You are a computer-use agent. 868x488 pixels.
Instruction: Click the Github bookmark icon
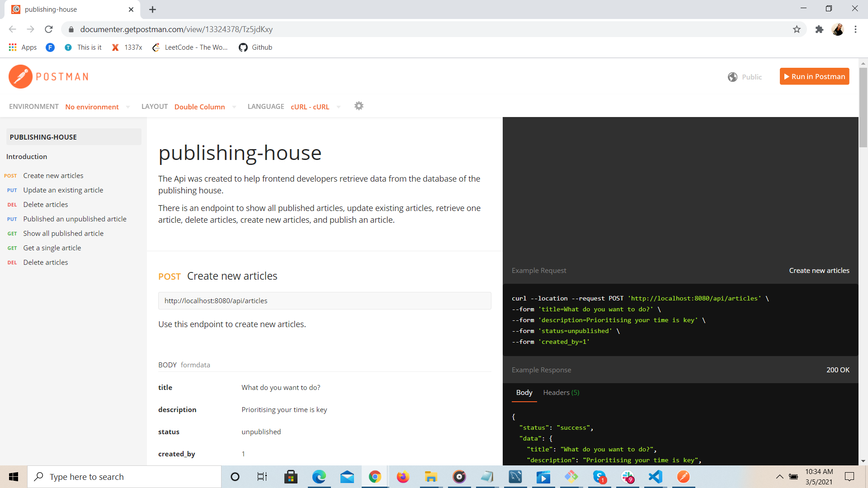243,47
